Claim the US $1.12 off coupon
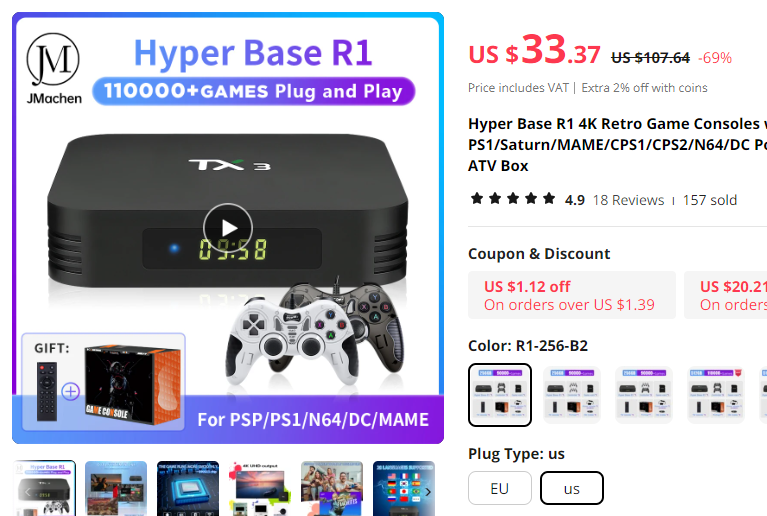767x516 pixels. tap(572, 295)
